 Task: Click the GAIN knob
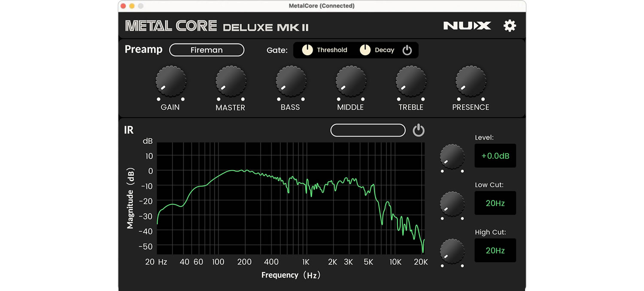170,81
